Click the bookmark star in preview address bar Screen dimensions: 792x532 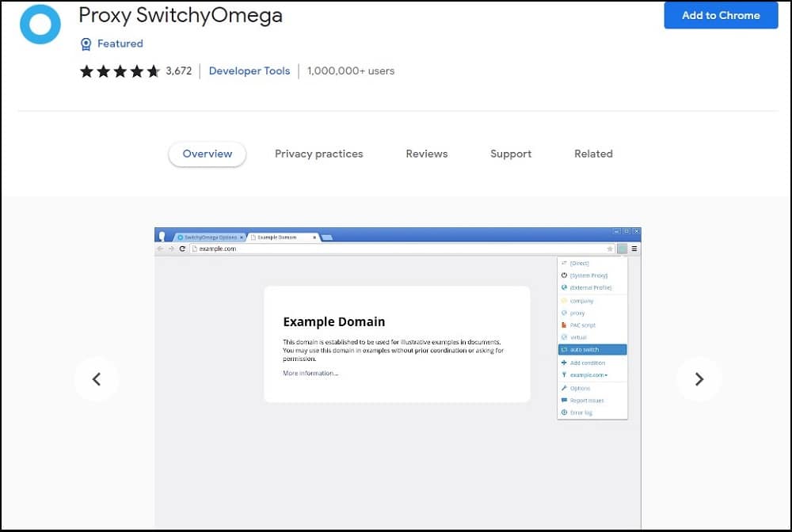point(610,249)
